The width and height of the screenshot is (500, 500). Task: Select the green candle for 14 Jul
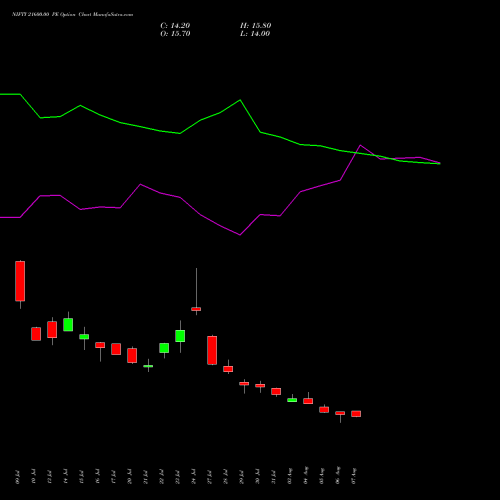(68, 324)
